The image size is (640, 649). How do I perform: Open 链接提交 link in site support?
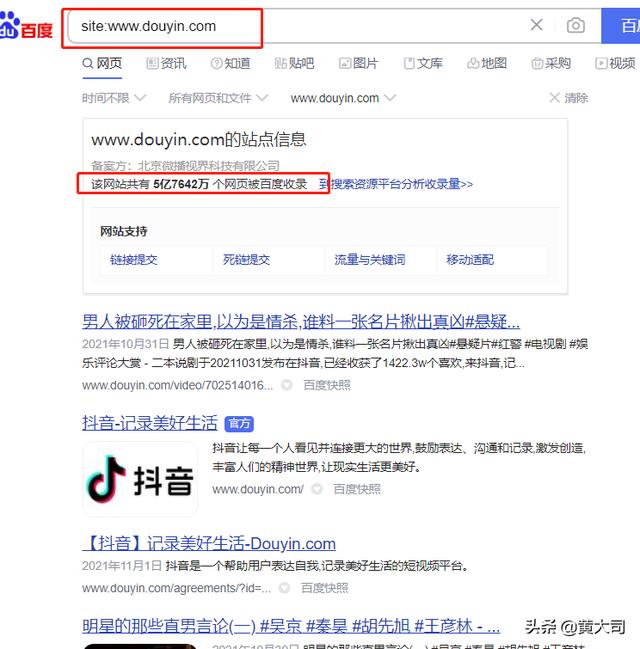tap(134, 260)
